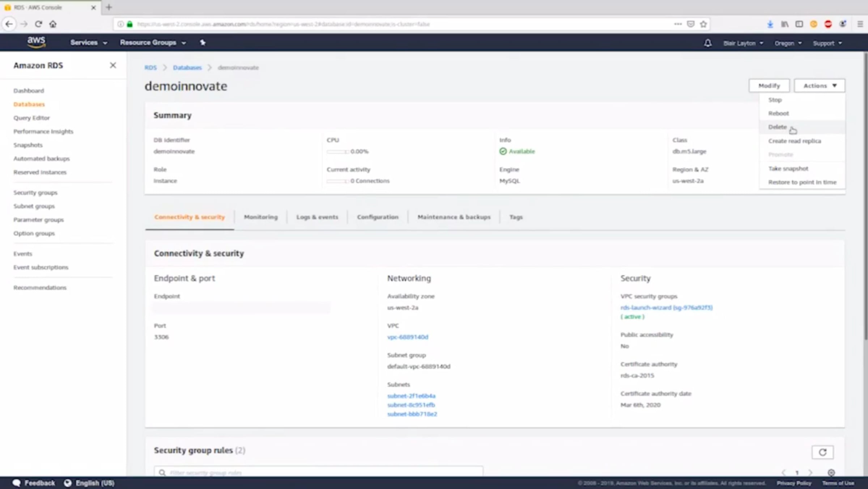Image resolution: width=868 pixels, height=489 pixels.
Task: Open Parameter groups in the sidebar
Action: pos(38,220)
